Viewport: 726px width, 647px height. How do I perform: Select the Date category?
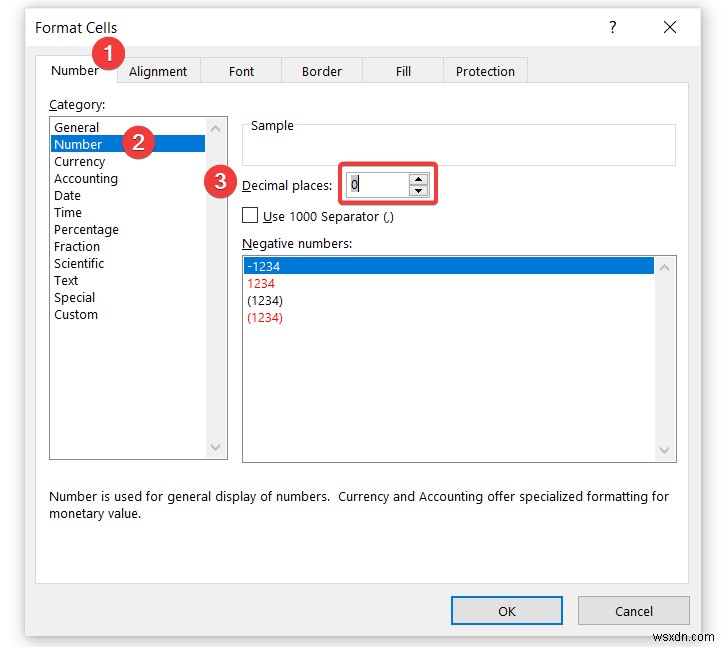click(128, 195)
